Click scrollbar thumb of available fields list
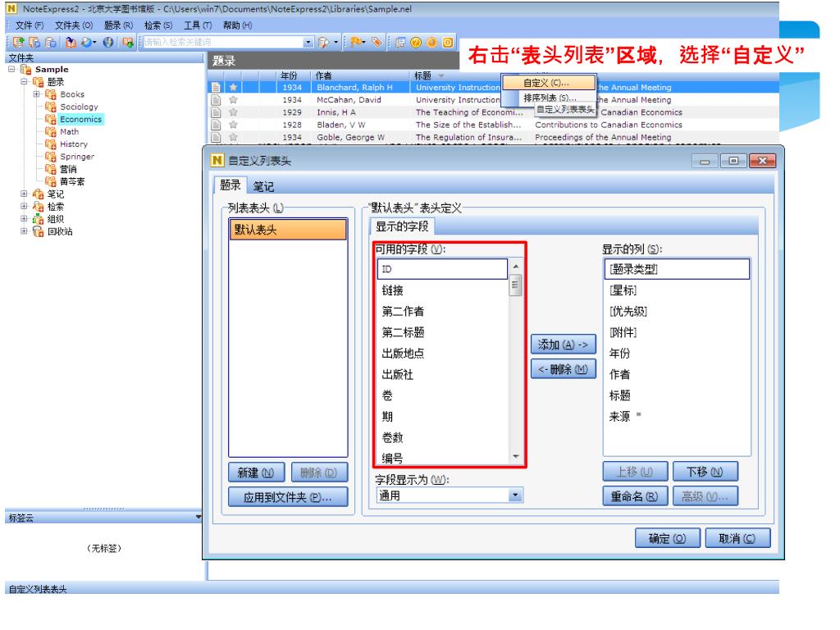840x630 pixels. (x=515, y=285)
